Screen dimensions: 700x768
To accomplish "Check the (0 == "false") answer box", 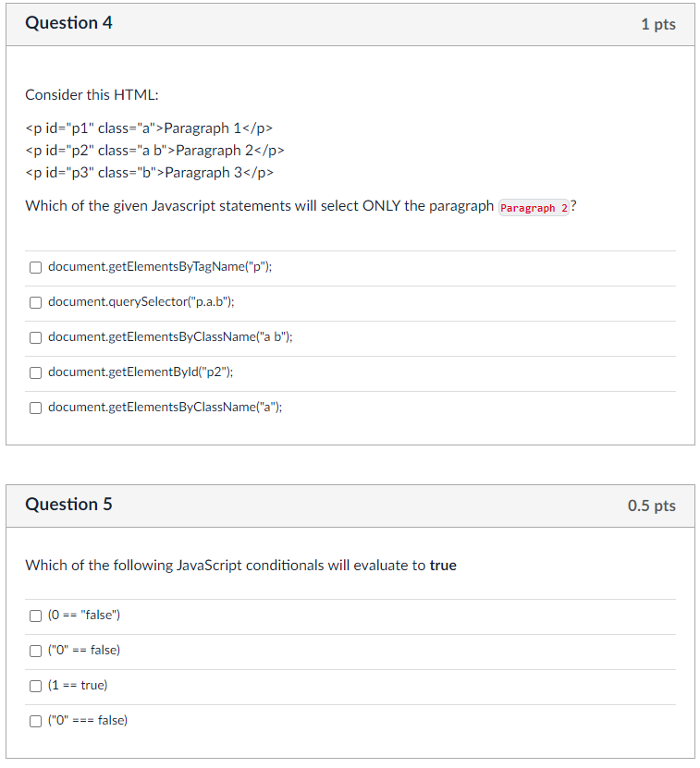I will (x=35, y=616).
